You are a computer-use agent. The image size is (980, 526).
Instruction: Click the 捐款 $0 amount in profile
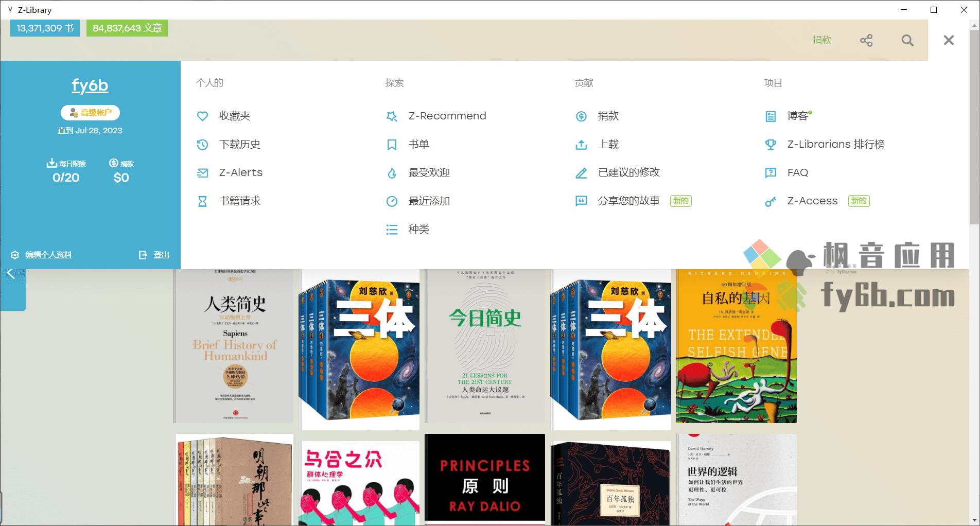pyautogui.click(x=121, y=171)
